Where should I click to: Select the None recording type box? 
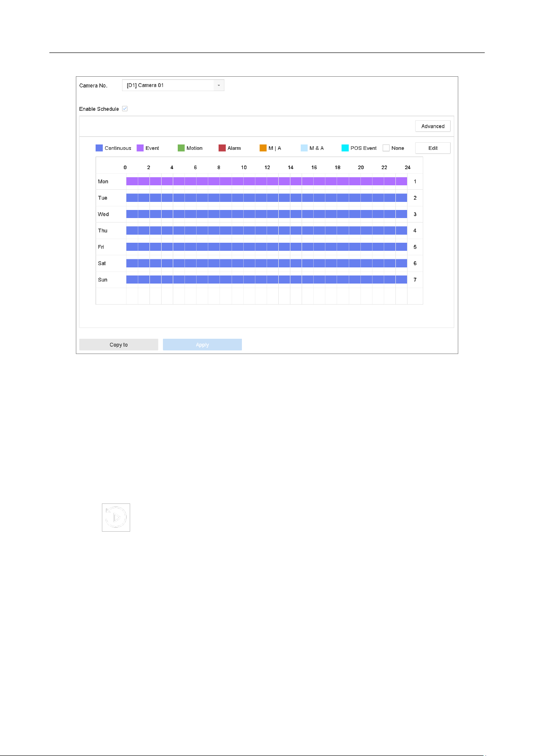point(386,148)
